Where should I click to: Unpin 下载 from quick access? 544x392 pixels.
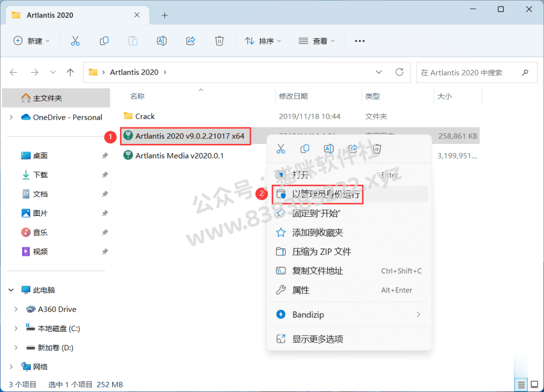tap(105, 175)
